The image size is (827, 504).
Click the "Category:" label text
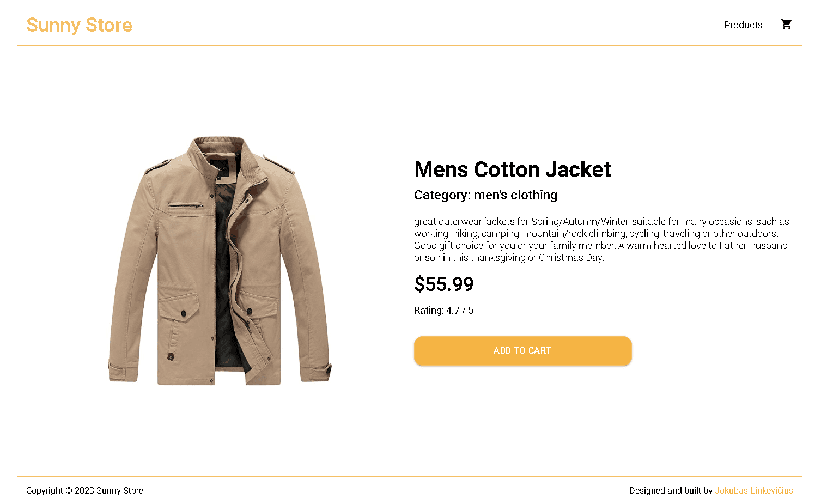(x=442, y=195)
